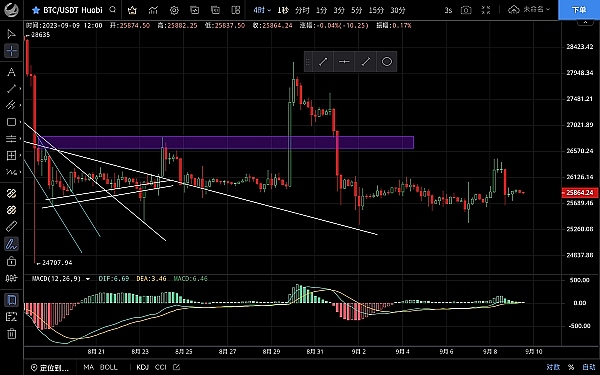
Task: Choose the rectangle shape drawing tool
Action: (x=11, y=122)
